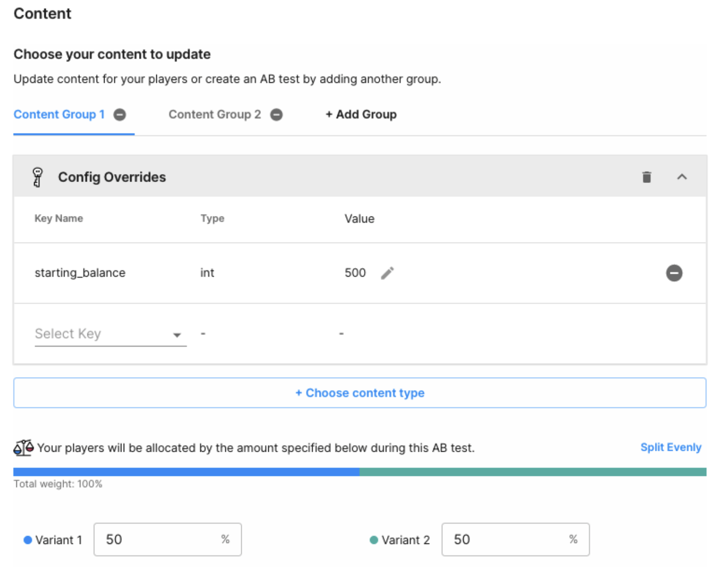Click the Choose content type button

coord(360,393)
